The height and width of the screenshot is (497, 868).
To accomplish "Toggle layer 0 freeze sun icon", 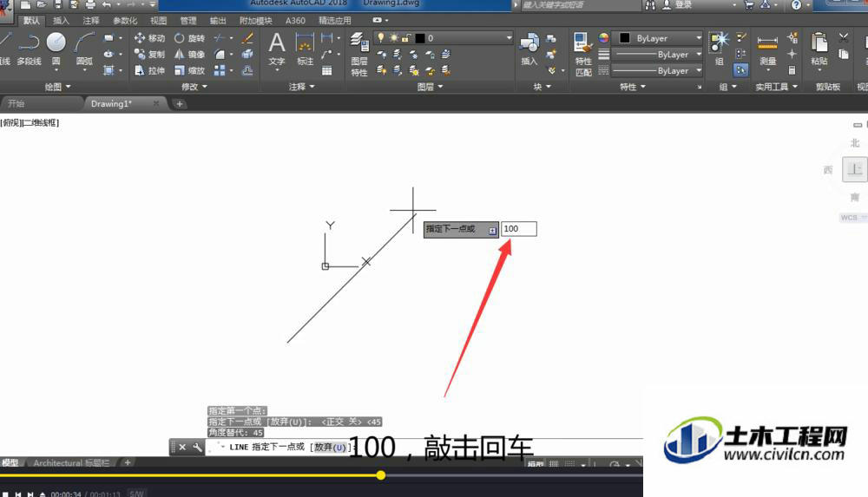I will [393, 37].
